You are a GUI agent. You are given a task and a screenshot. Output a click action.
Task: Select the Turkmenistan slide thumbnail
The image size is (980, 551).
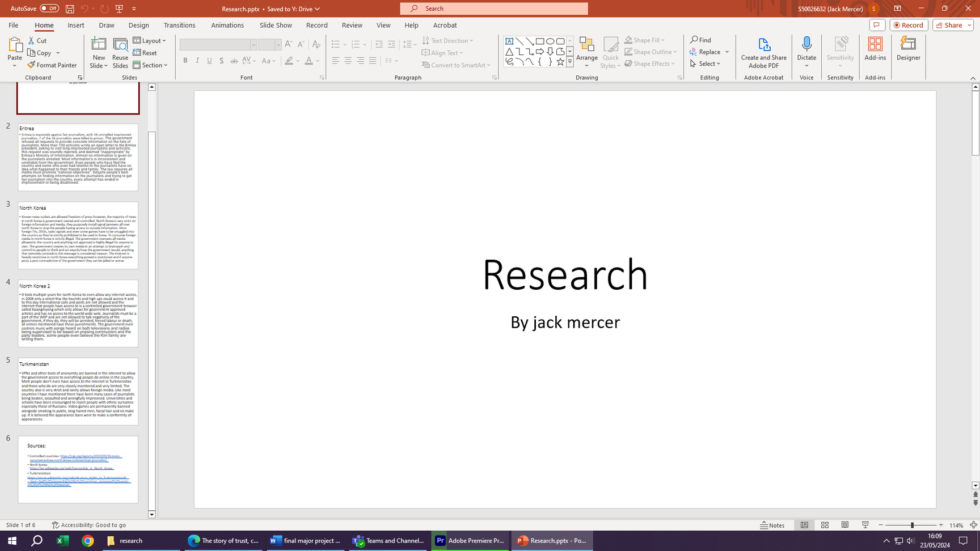coord(78,391)
